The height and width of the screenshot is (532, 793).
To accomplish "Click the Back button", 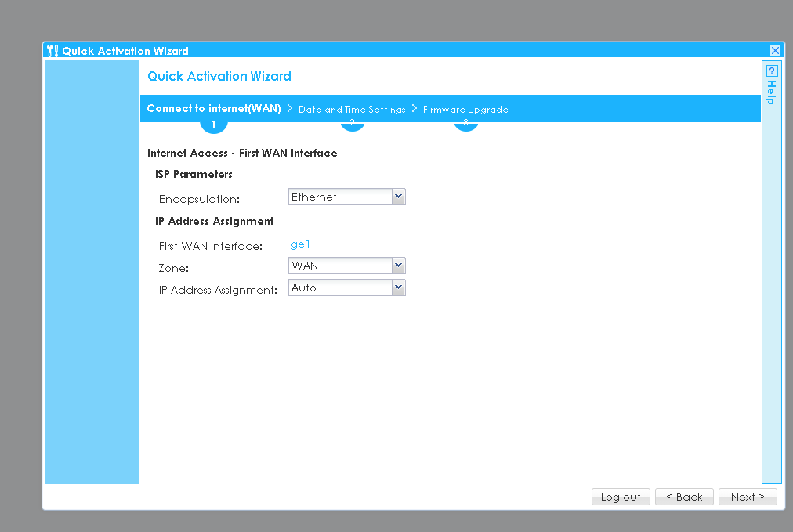I will click(x=684, y=497).
